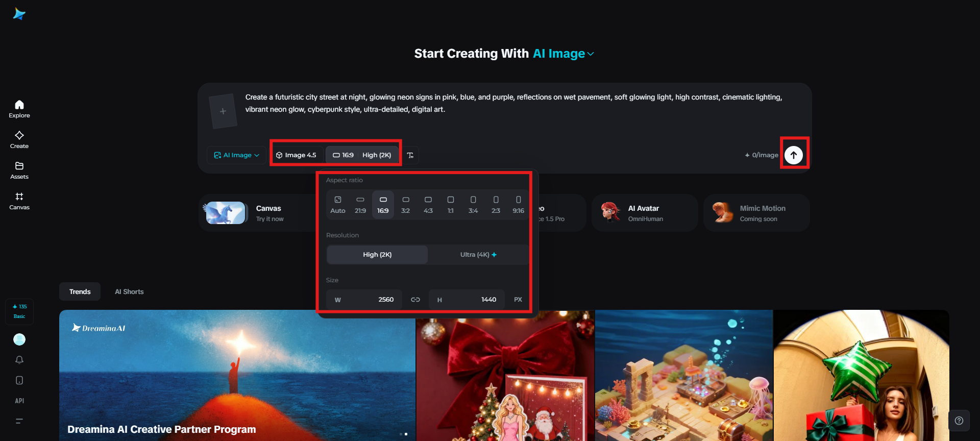
Task: Switch to the AI Shorts tab
Action: [x=129, y=291]
